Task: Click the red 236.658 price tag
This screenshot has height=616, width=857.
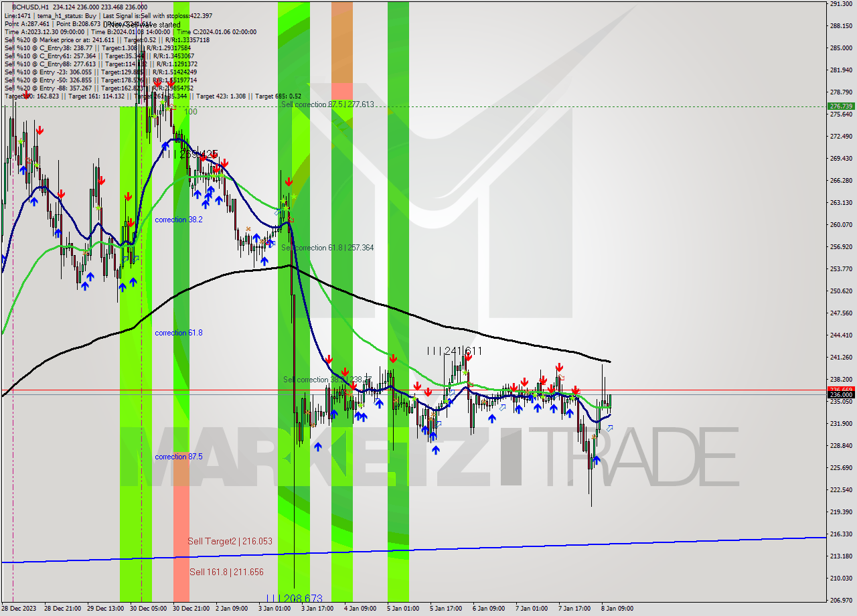Action: tap(841, 389)
